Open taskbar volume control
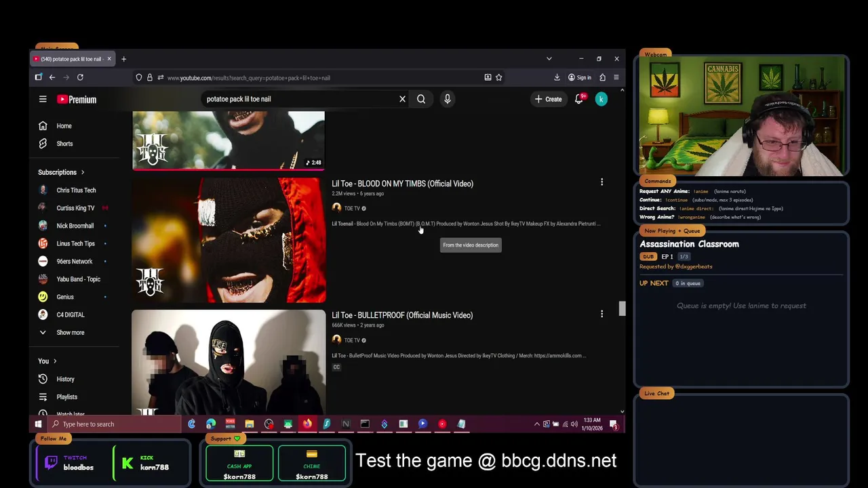 (x=574, y=424)
